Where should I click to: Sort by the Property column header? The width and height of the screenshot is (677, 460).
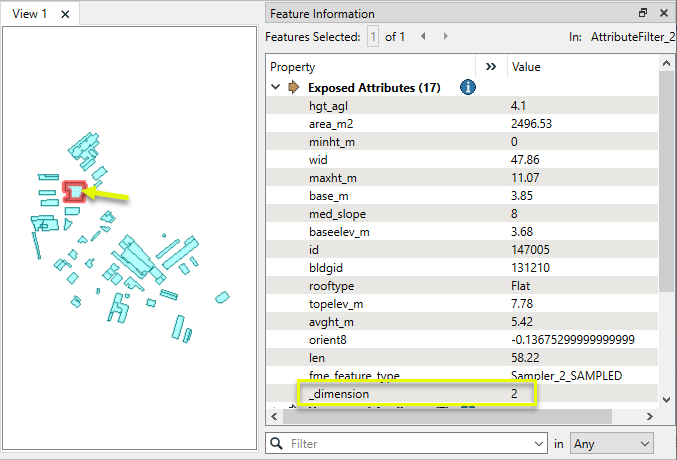point(370,67)
